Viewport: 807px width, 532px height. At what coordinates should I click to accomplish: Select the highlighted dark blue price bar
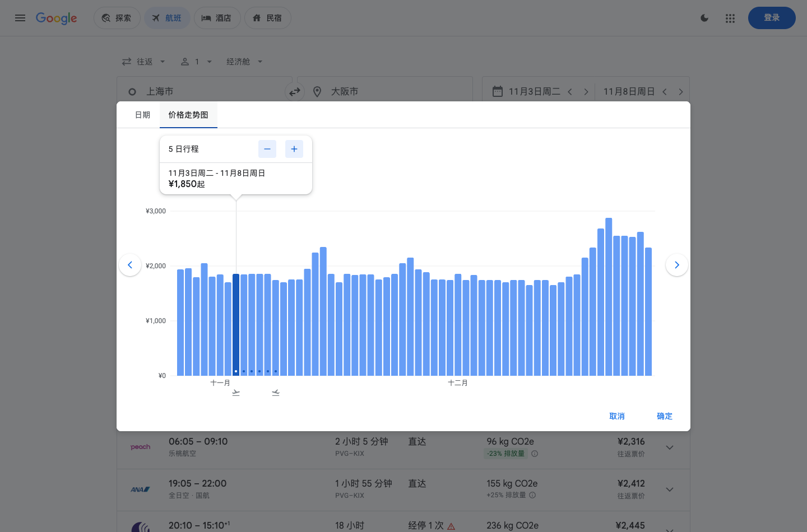236,325
